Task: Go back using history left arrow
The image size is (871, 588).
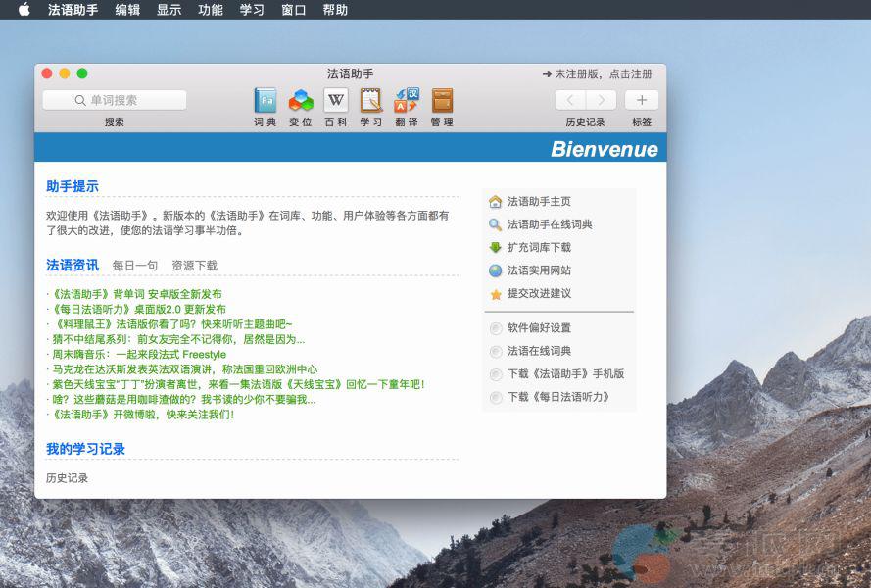Action: pos(570,100)
